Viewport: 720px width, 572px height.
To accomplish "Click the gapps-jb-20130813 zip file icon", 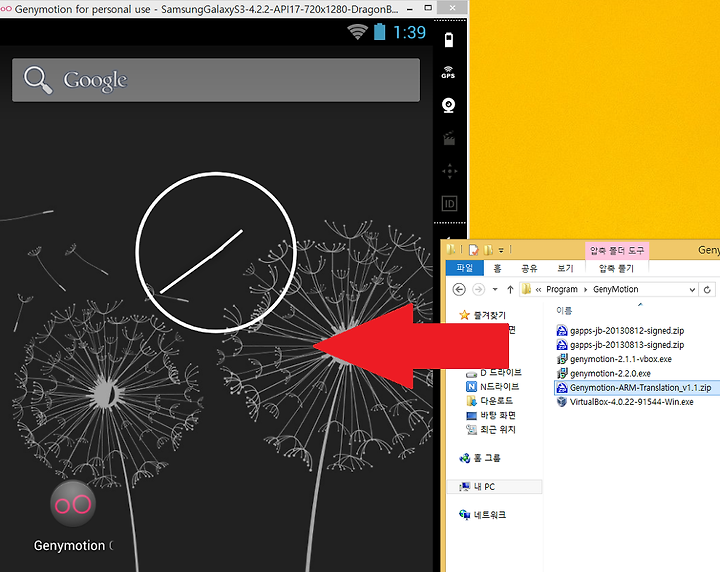I will tap(562, 345).
